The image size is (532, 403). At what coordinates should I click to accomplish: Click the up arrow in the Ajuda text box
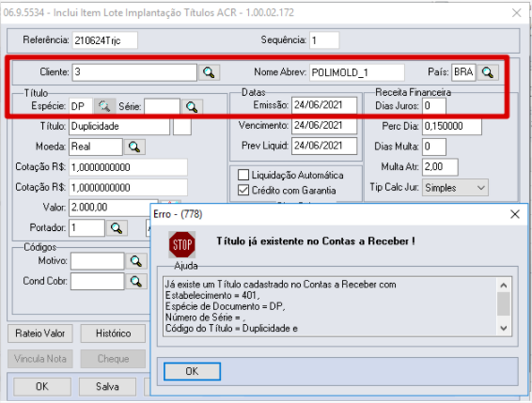[504, 286]
